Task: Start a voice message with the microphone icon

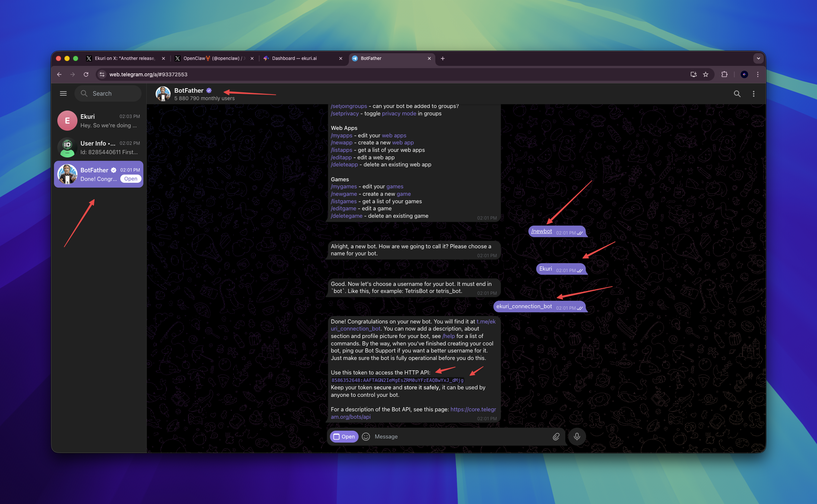Action: coord(577,436)
